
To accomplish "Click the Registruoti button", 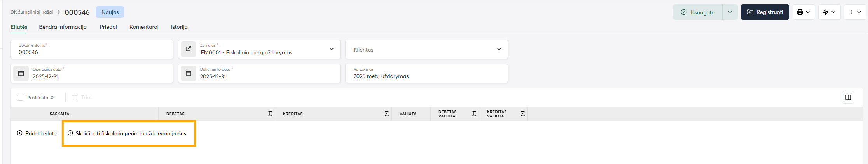I will (765, 12).
